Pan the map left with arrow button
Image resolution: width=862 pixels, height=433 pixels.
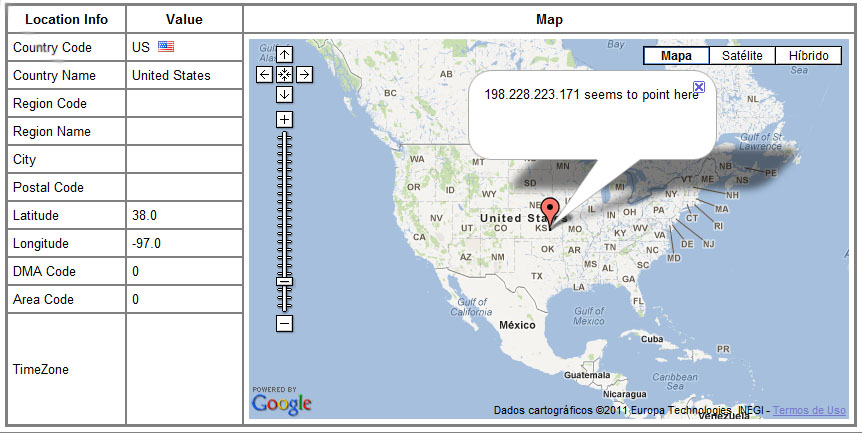[265, 74]
